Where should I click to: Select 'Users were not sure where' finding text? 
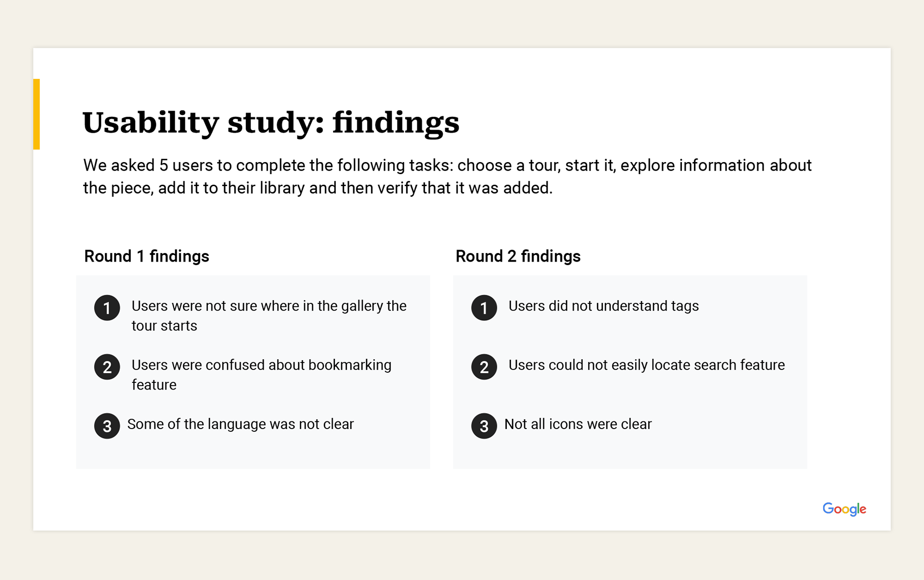(x=269, y=315)
